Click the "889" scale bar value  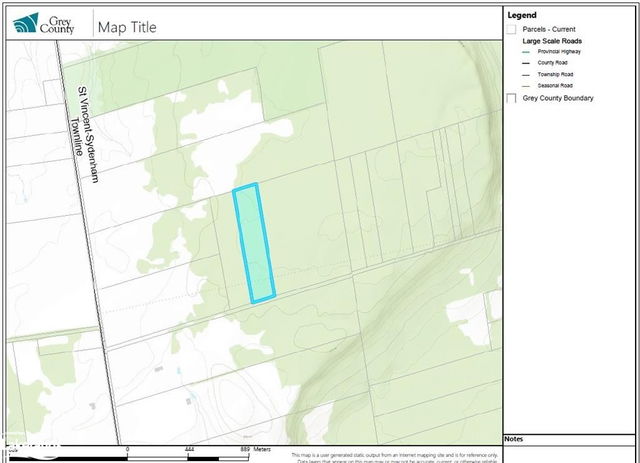[245, 449]
